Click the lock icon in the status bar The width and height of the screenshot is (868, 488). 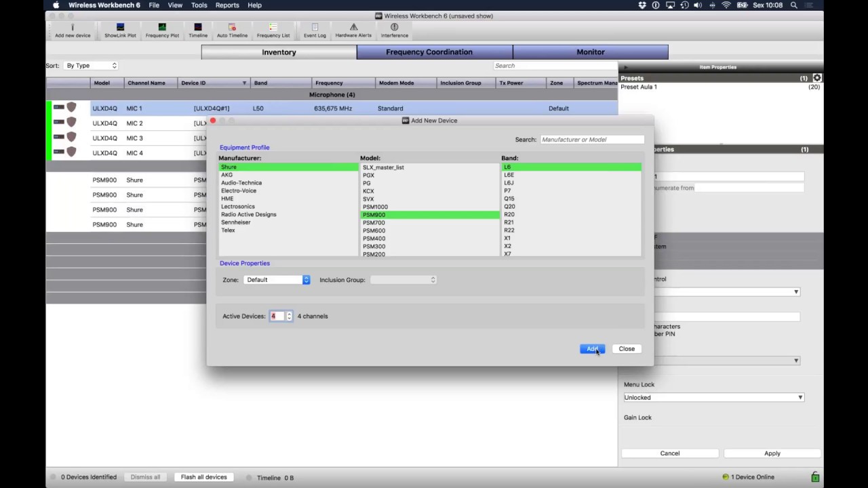[x=815, y=477]
